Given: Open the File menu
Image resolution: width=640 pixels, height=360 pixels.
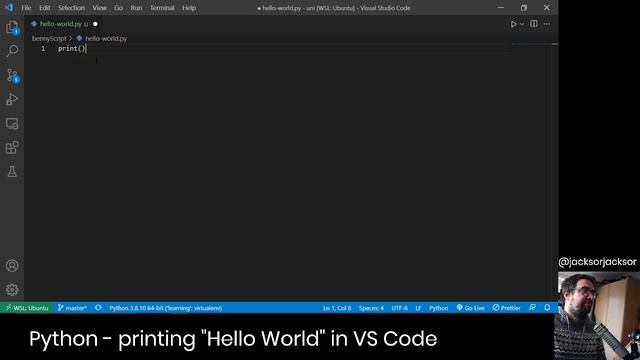Looking at the screenshot, I should click(26, 8).
